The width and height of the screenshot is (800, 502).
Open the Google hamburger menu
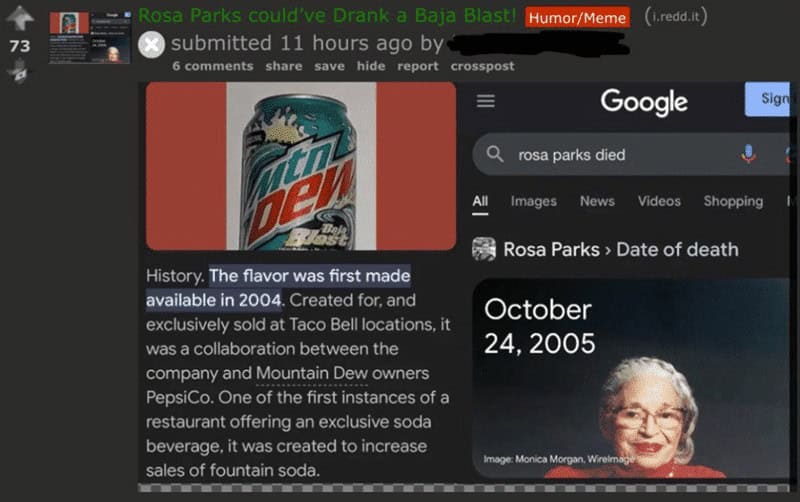click(x=486, y=101)
